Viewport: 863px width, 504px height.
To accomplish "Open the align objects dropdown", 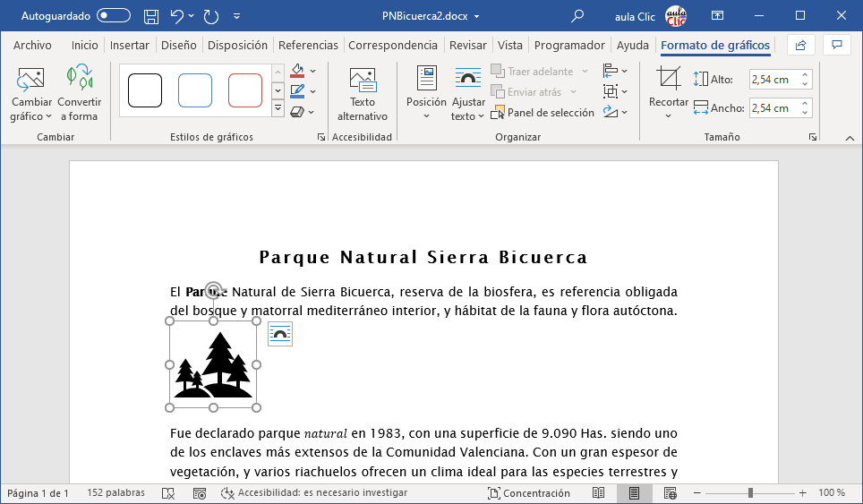I will [614, 71].
